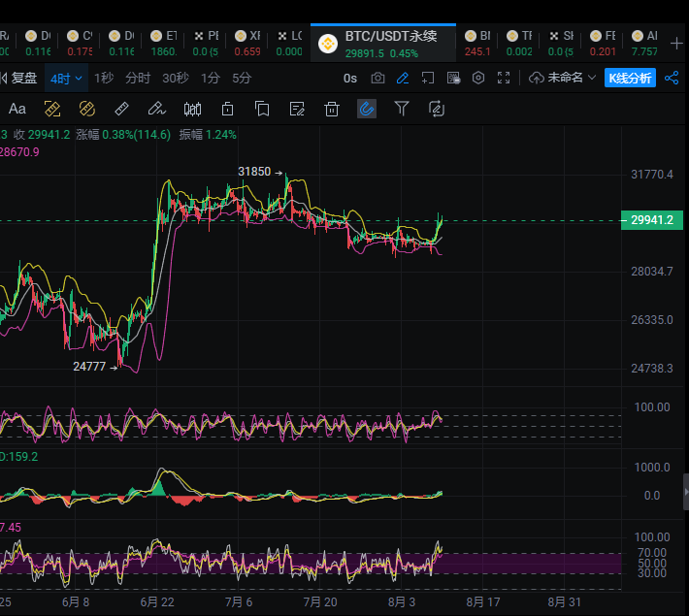Open the AI symbol tab at 7.757
Screen dimensions: 689x616
coord(644,43)
